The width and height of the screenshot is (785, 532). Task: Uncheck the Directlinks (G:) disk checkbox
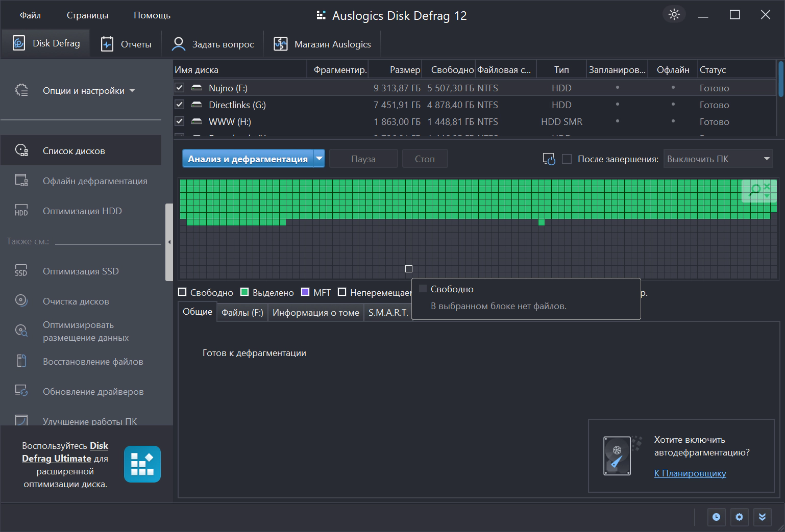pos(180,105)
